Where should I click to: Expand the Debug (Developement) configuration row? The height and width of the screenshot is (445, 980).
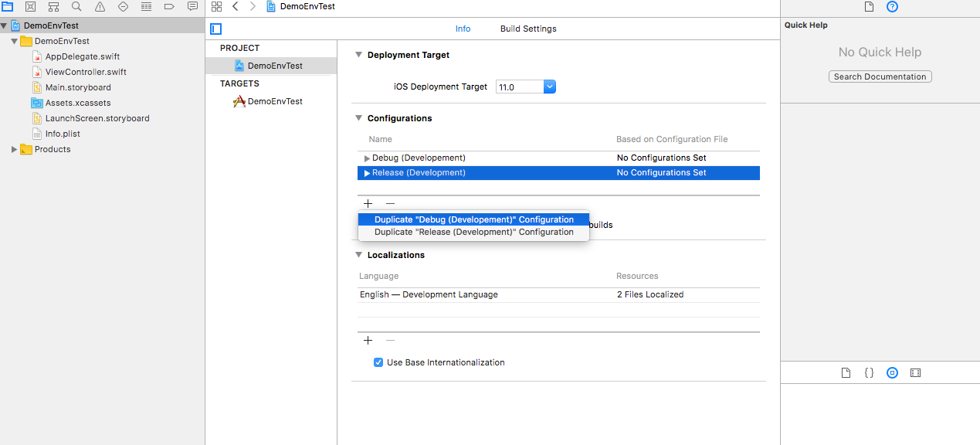tap(368, 158)
